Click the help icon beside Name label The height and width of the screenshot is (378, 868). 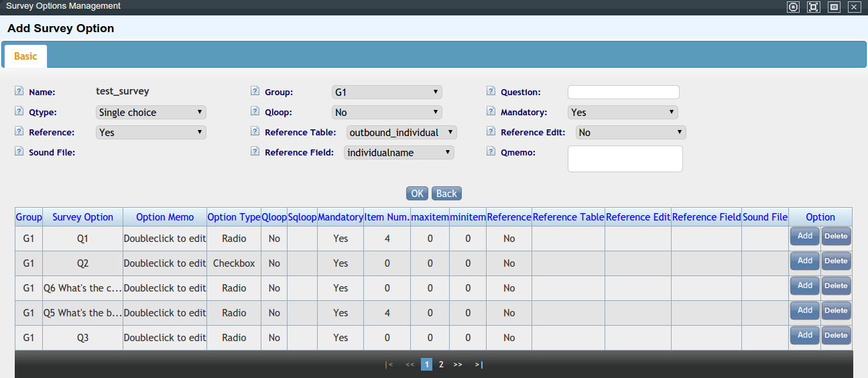pyautogui.click(x=19, y=91)
